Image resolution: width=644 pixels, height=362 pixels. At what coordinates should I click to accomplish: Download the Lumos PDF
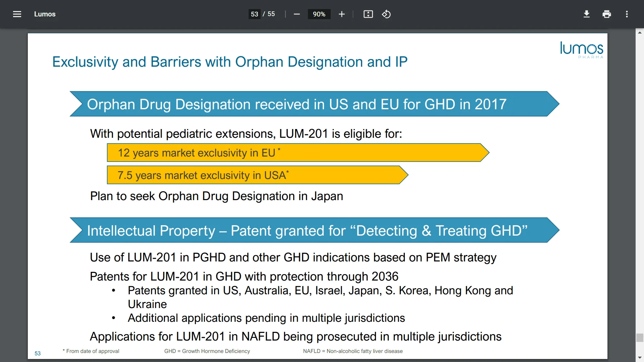(586, 14)
